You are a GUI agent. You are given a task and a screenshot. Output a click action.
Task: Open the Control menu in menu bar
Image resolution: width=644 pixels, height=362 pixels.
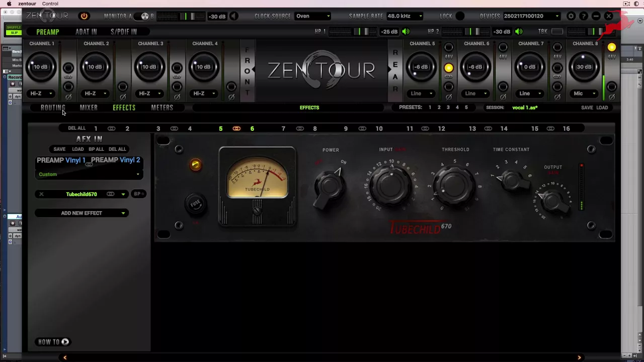50,4
